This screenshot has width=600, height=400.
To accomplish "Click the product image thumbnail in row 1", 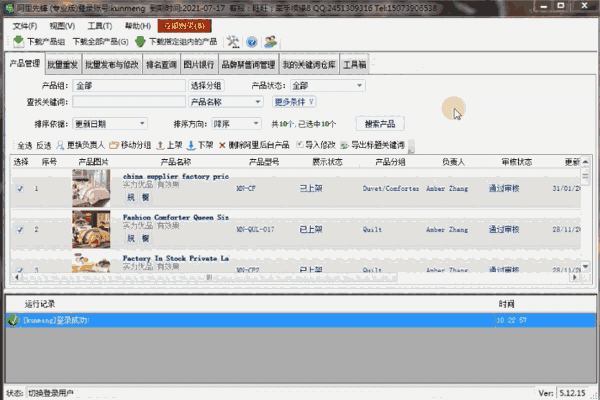I will 91,188.
